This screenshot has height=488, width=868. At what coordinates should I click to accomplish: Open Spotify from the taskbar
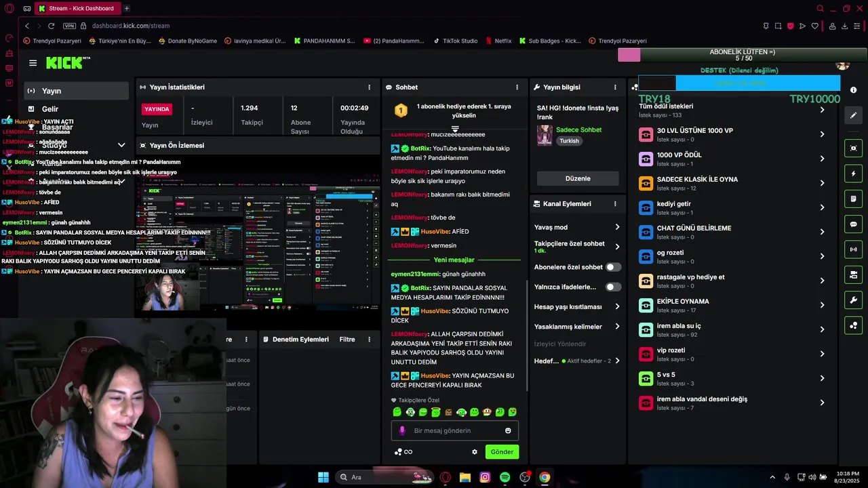click(505, 477)
